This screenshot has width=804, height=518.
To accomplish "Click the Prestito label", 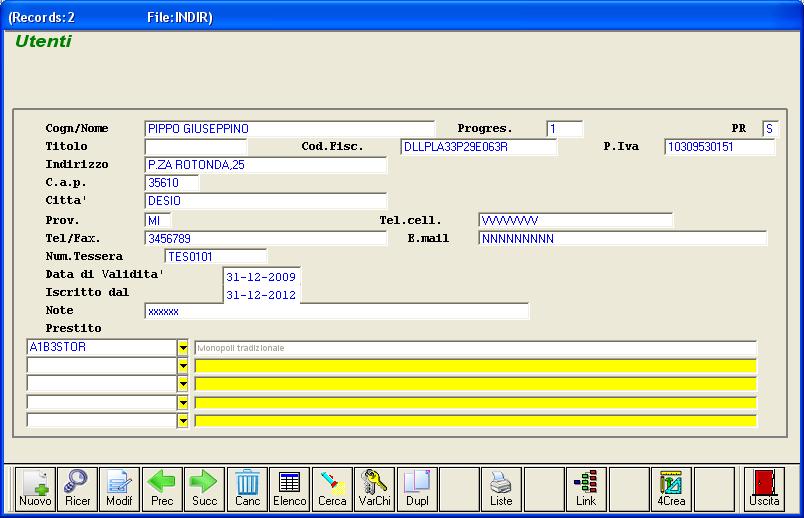I will [73, 328].
